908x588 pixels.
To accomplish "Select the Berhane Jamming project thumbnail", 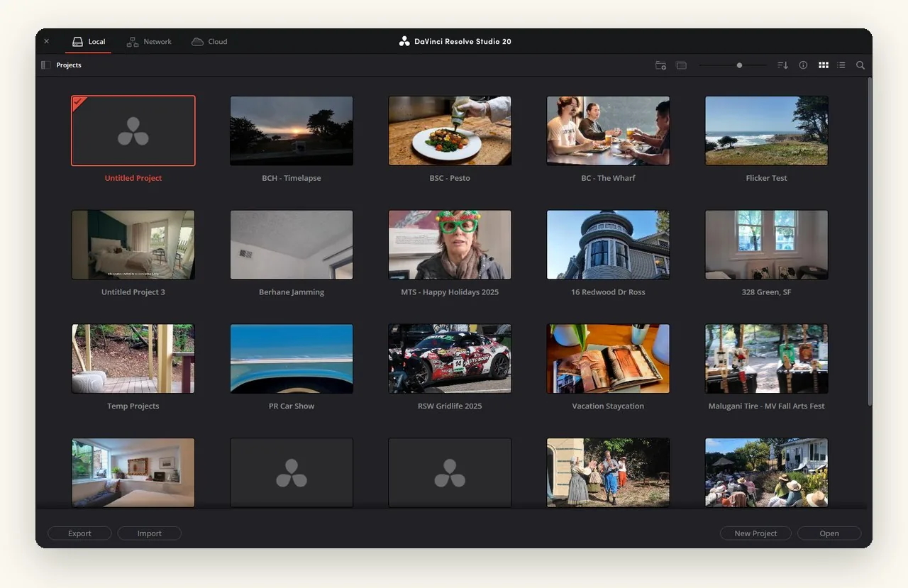I will pyautogui.click(x=292, y=245).
